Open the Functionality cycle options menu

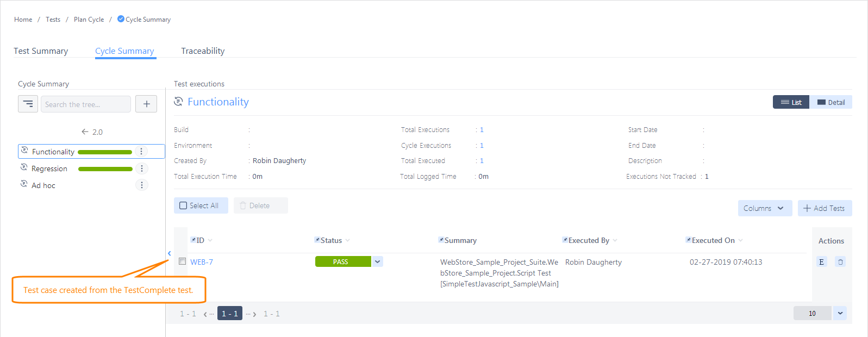pyautogui.click(x=141, y=152)
